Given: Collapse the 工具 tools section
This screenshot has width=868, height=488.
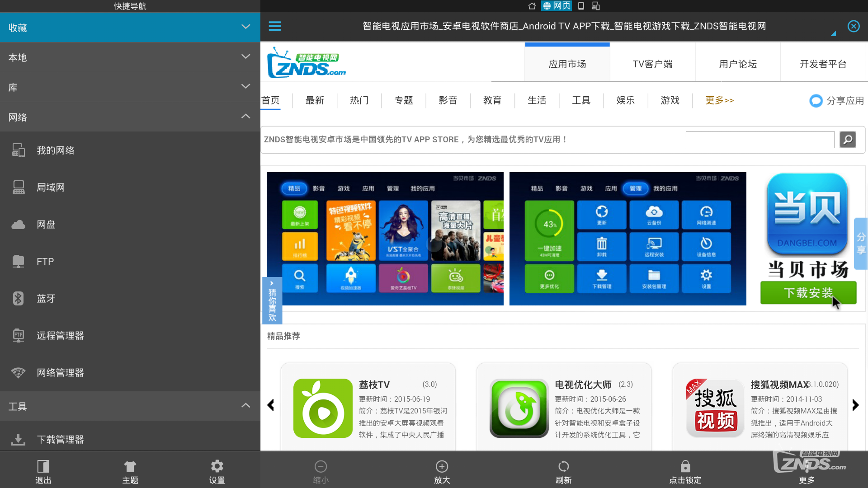Looking at the screenshot, I should (130, 406).
